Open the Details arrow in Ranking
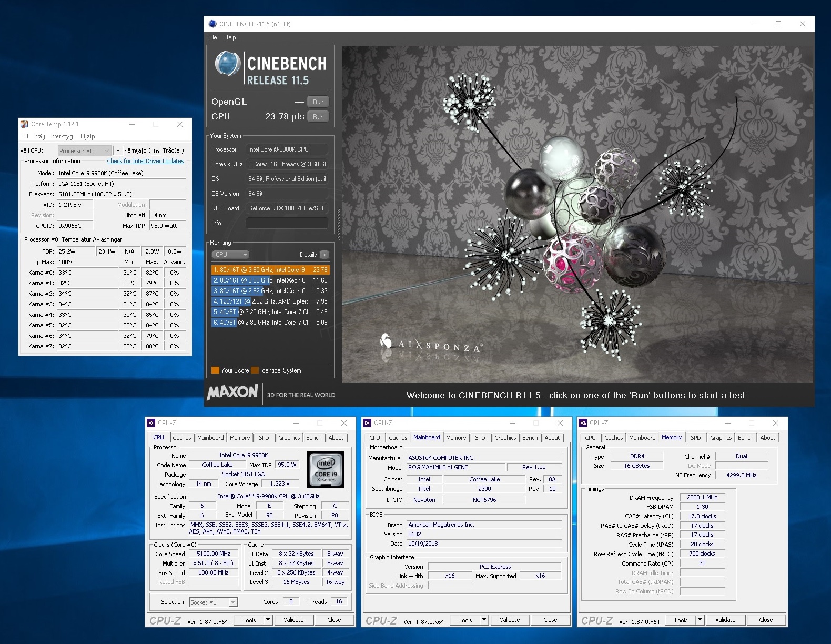831x644 pixels. point(325,255)
